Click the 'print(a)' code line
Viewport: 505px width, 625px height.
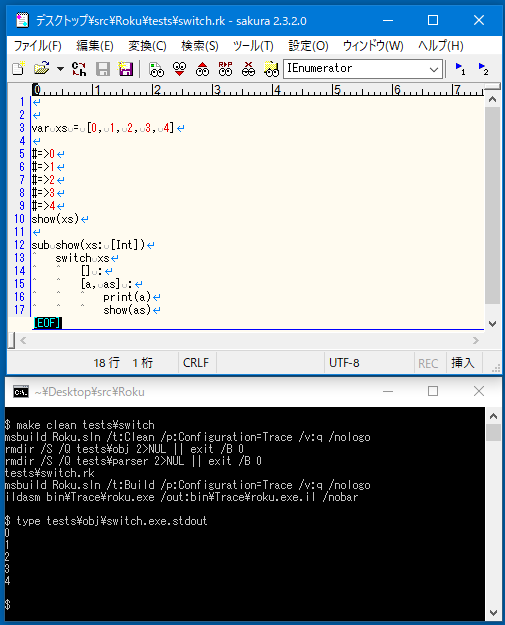click(127, 297)
